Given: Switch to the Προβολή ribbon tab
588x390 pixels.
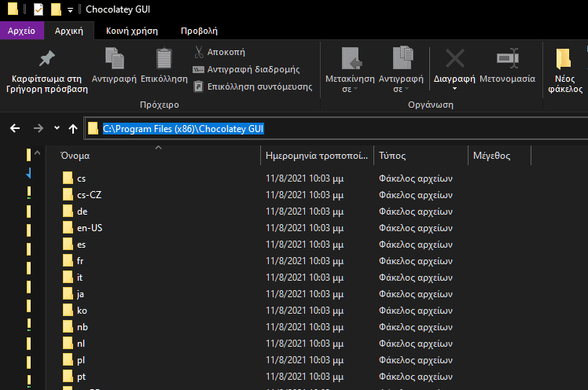Looking at the screenshot, I should 199,31.
